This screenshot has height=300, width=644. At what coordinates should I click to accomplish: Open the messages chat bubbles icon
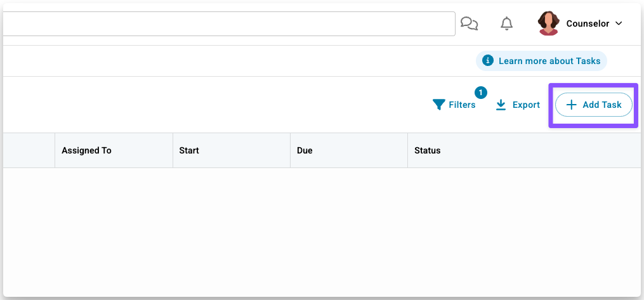coord(469,24)
